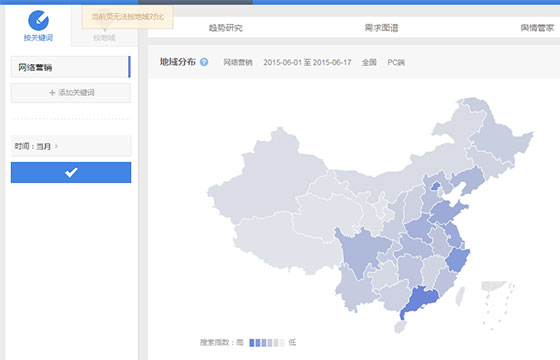Click the darkest search index legend swatch

tap(252, 343)
